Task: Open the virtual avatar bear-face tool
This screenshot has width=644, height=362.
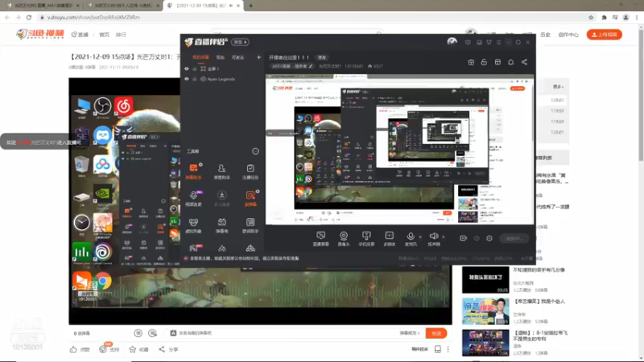Action: pyautogui.click(x=193, y=225)
